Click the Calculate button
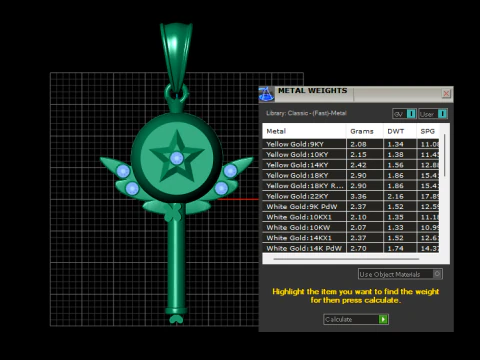Screen dimensions: 480x360 [356, 319]
